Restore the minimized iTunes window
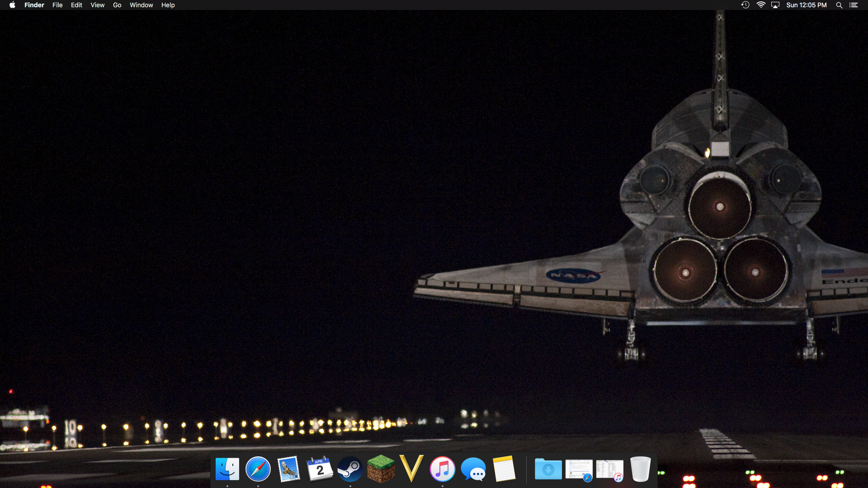 tap(609, 470)
